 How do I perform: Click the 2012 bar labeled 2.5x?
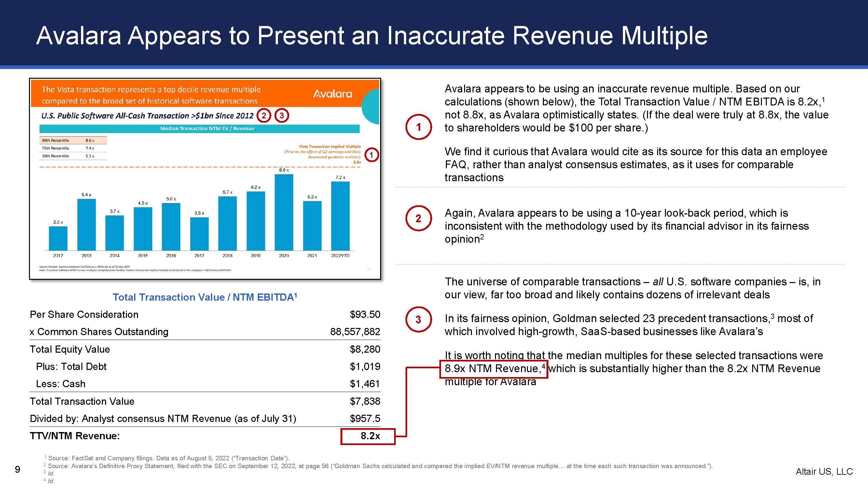click(x=58, y=238)
